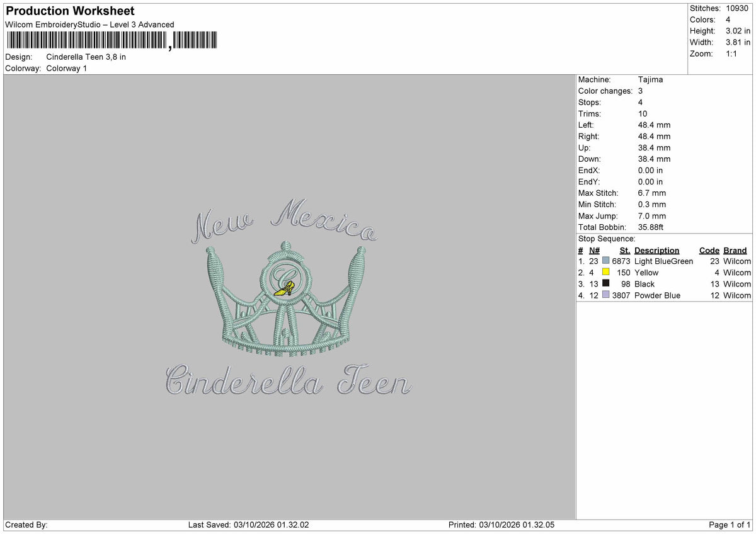Screen dimensions: 756x534
Task: Click the 'Brand' column header
Action: [735, 250]
